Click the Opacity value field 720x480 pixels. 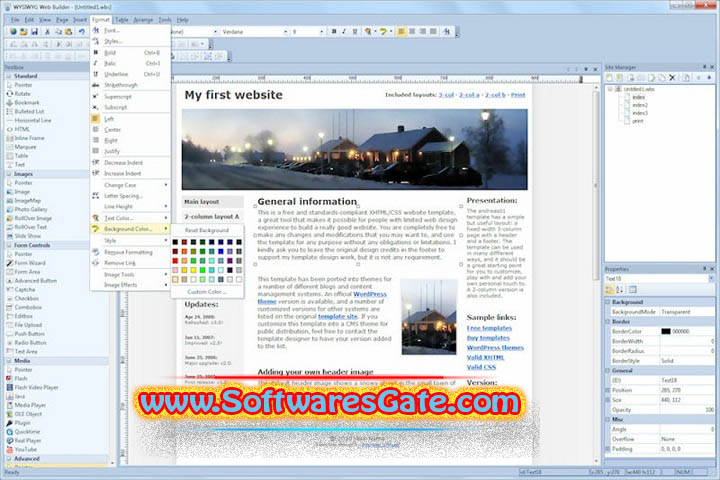(687, 410)
